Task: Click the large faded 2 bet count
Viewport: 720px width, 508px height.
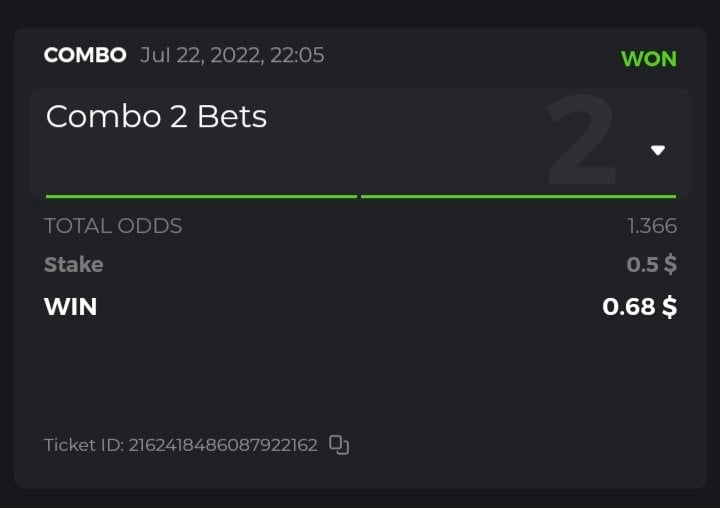Action: [x=581, y=141]
